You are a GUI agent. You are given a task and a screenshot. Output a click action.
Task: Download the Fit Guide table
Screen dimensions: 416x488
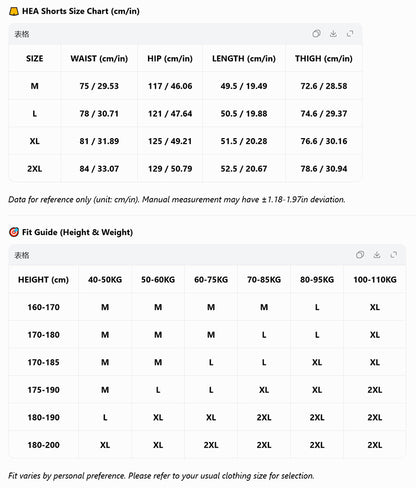tap(377, 255)
